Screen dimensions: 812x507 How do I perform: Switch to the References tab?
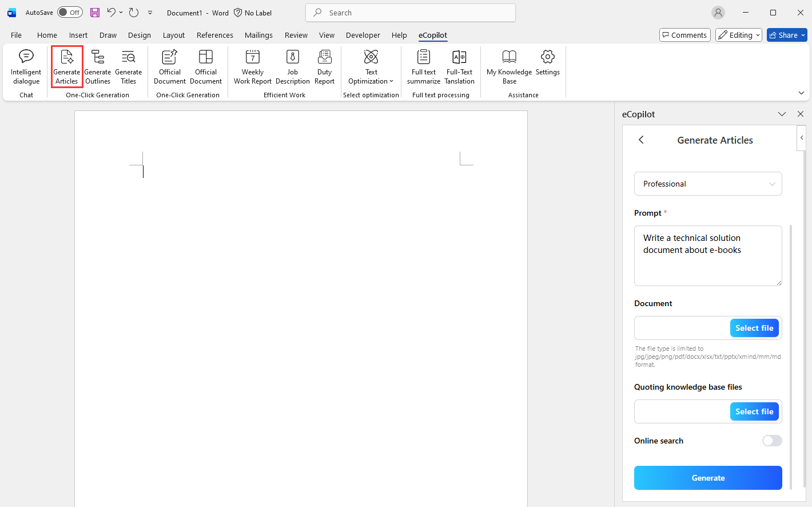[214, 35]
